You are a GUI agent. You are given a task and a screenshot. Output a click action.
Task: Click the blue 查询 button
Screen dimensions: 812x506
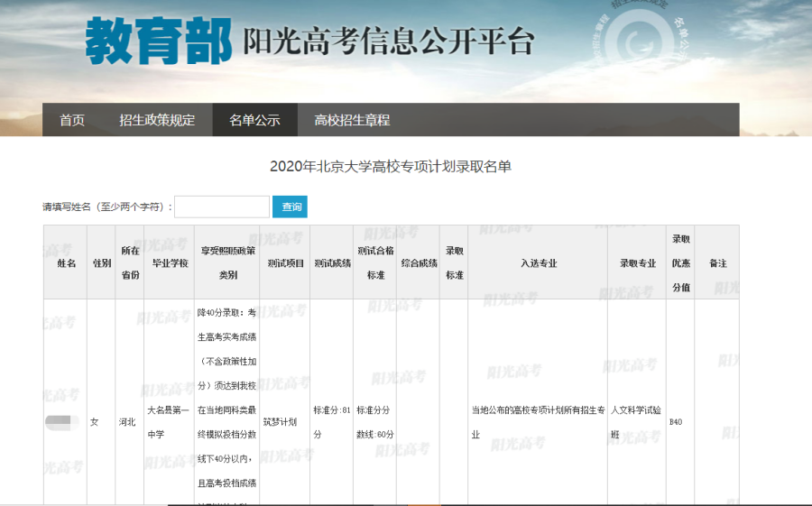(290, 207)
